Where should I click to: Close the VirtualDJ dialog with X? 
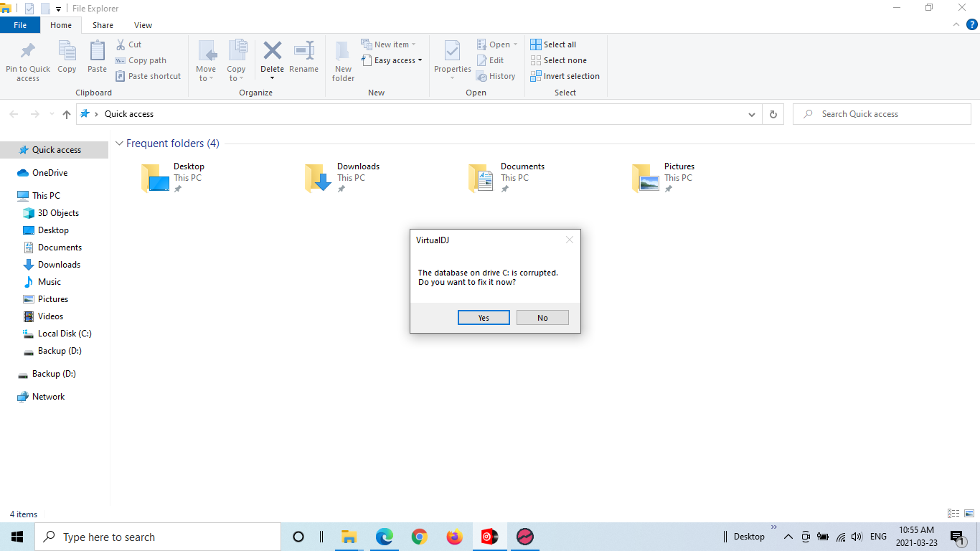click(570, 240)
